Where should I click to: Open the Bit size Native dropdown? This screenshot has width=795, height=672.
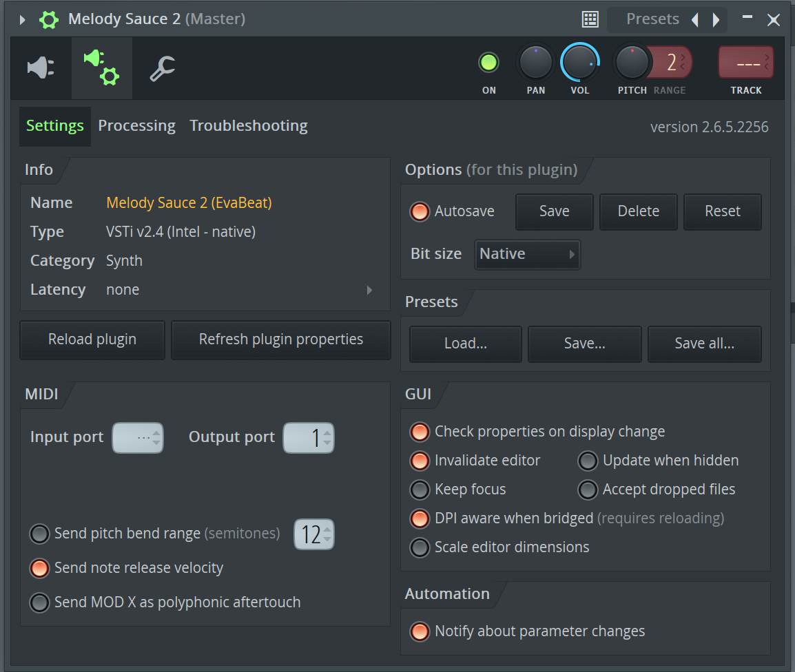click(x=527, y=254)
